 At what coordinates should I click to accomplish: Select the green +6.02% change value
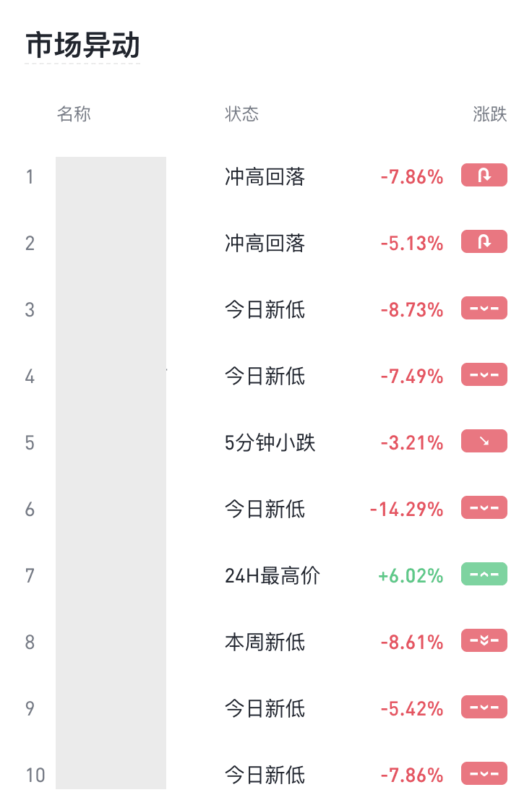[411, 576]
